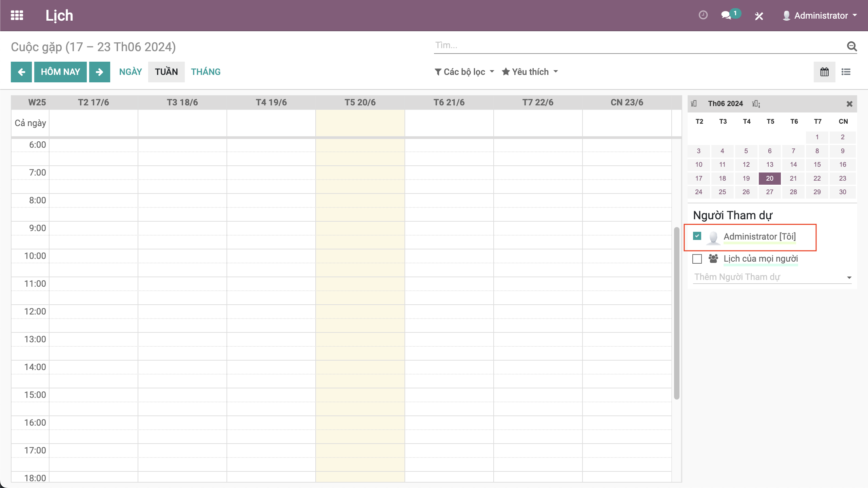
Task: Expand the Yêu thích favorites dropdown
Action: 530,72
